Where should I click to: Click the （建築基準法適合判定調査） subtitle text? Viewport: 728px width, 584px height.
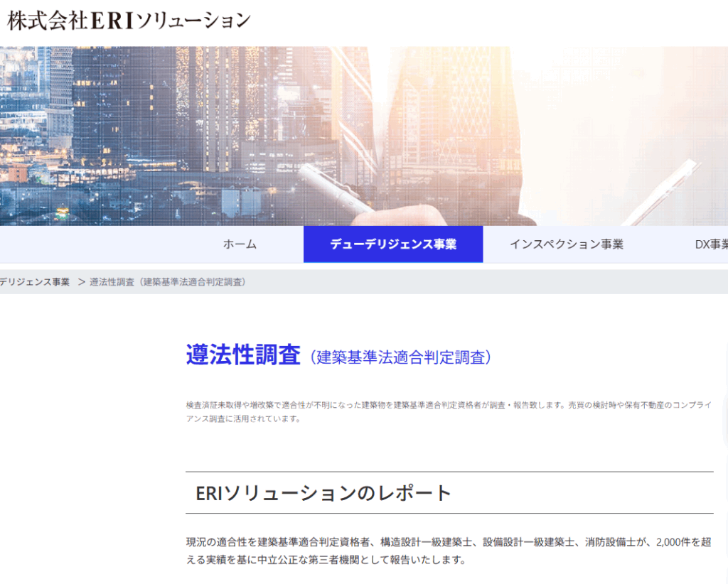pyautogui.click(x=400, y=357)
